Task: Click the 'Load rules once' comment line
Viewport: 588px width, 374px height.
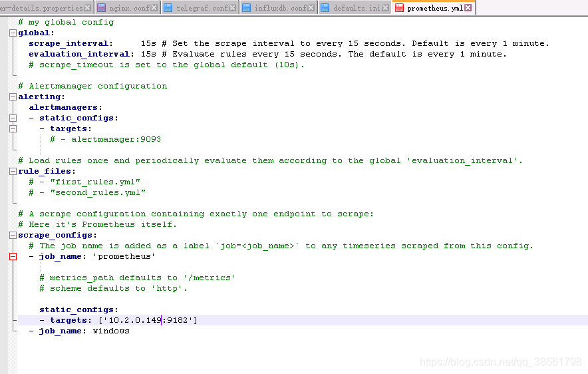Action: (x=270, y=161)
